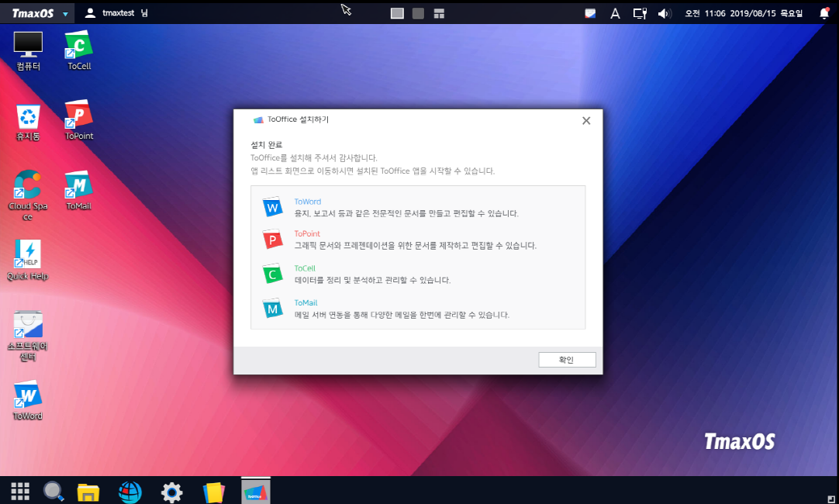Open the notification bell in top panel
The image size is (839, 504).
(x=824, y=13)
